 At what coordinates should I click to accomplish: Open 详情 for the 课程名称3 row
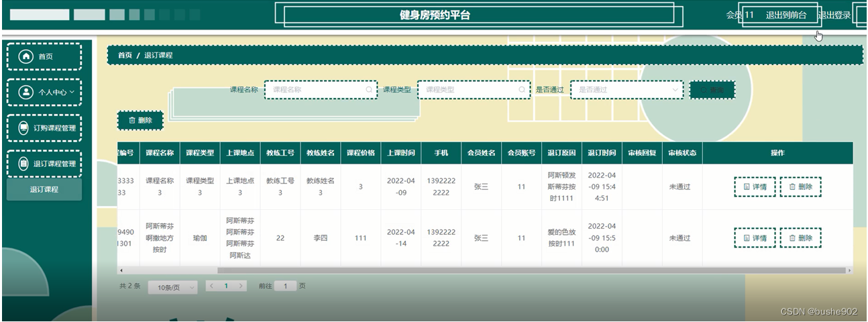coord(755,186)
